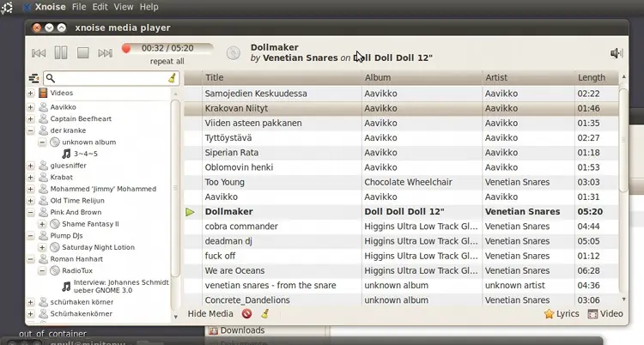Click the Ubuntu logo in top panel

click(x=7, y=8)
